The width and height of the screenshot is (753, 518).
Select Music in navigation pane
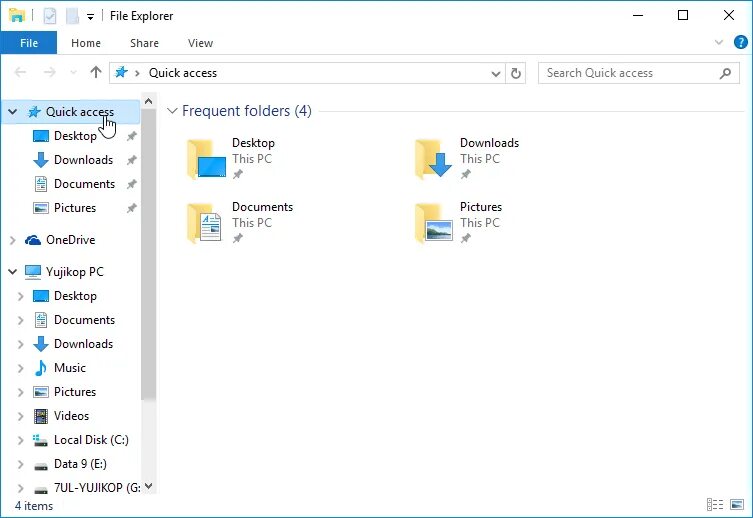70,368
